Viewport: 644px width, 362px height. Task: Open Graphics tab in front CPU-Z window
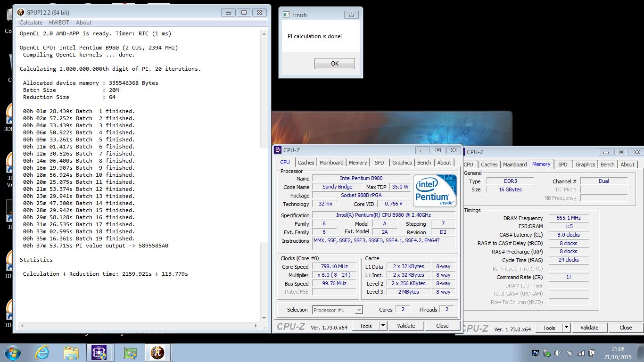point(402,163)
